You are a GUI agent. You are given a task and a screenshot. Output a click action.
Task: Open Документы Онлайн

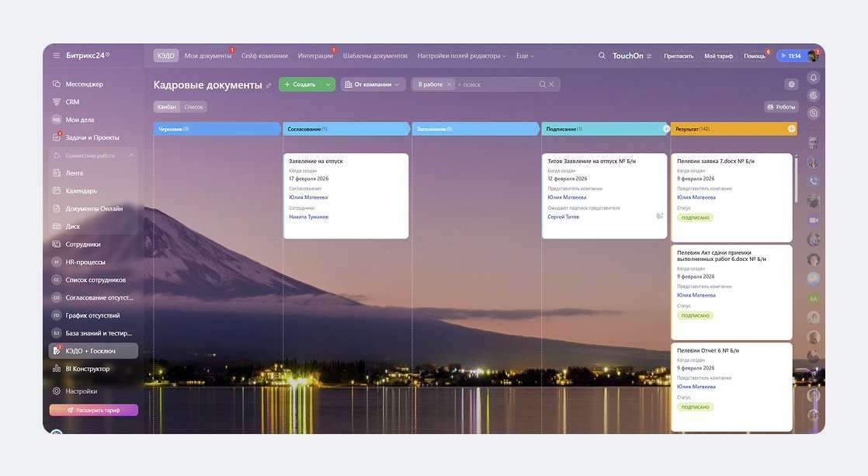pos(94,209)
